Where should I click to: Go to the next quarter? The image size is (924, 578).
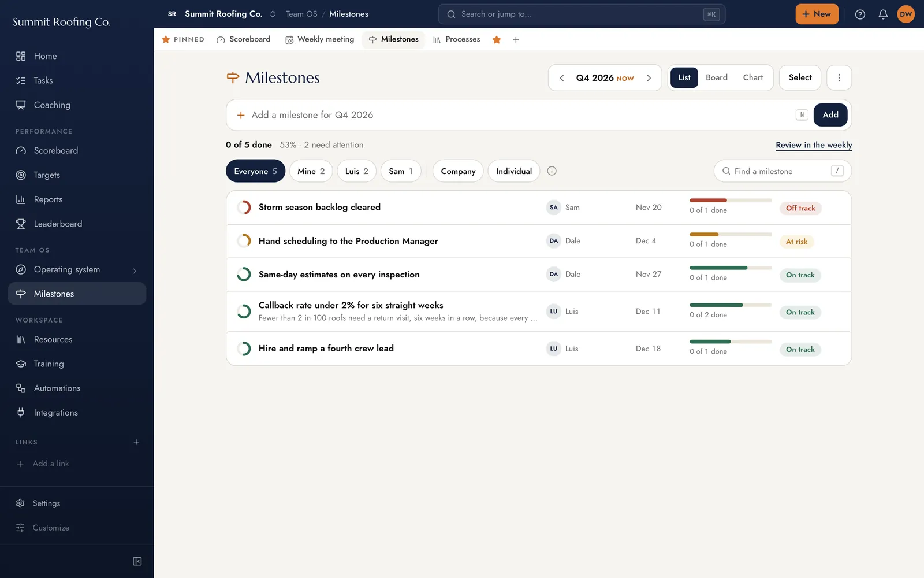coord(649,78)
